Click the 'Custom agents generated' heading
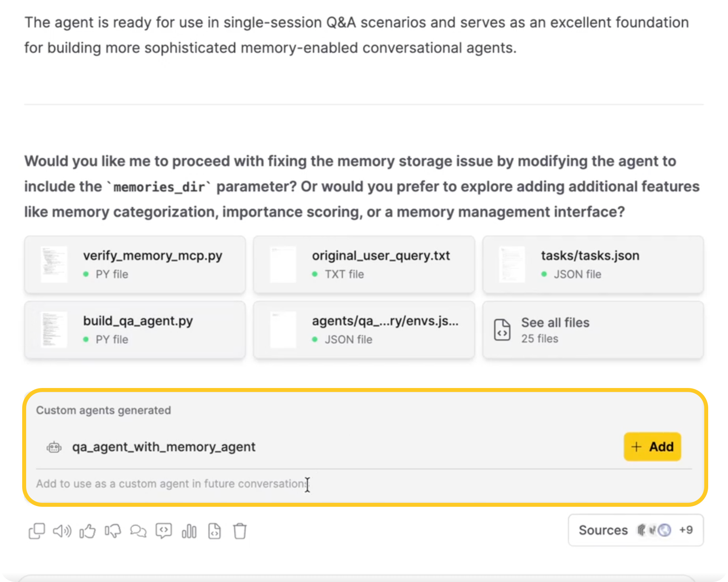The image size is (728, 582). tap(103, 410)
